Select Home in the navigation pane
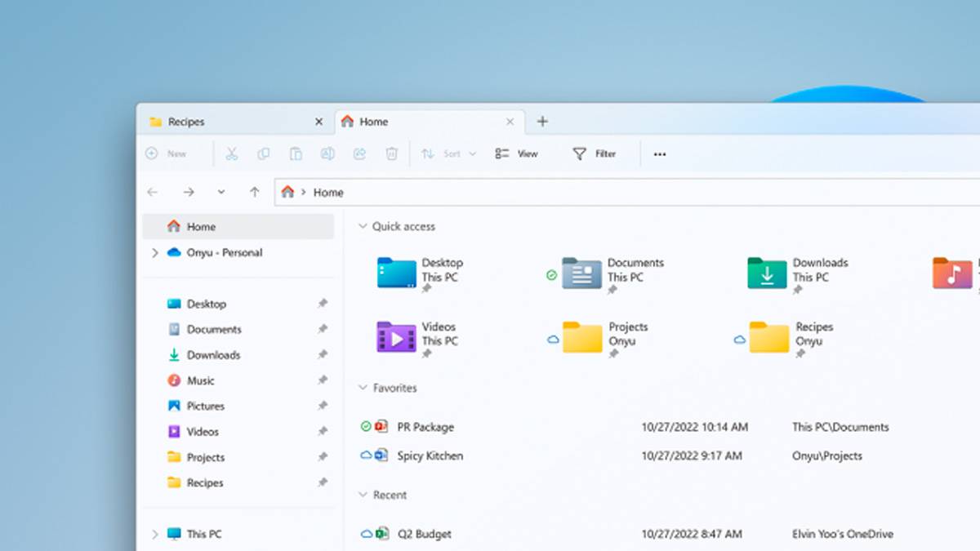 pos(238,226)
